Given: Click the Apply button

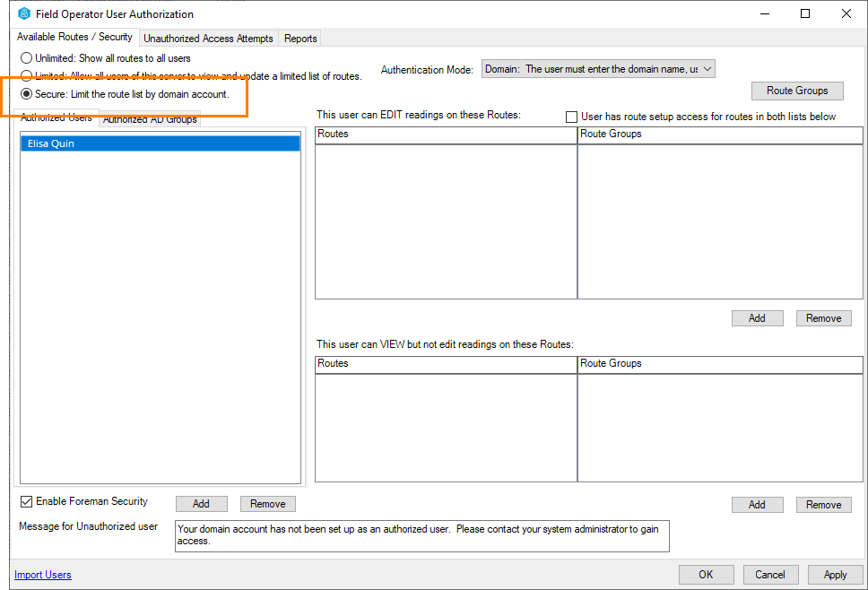Looking at the screenshot, I should pyautogui.click(x=835, y=575).
